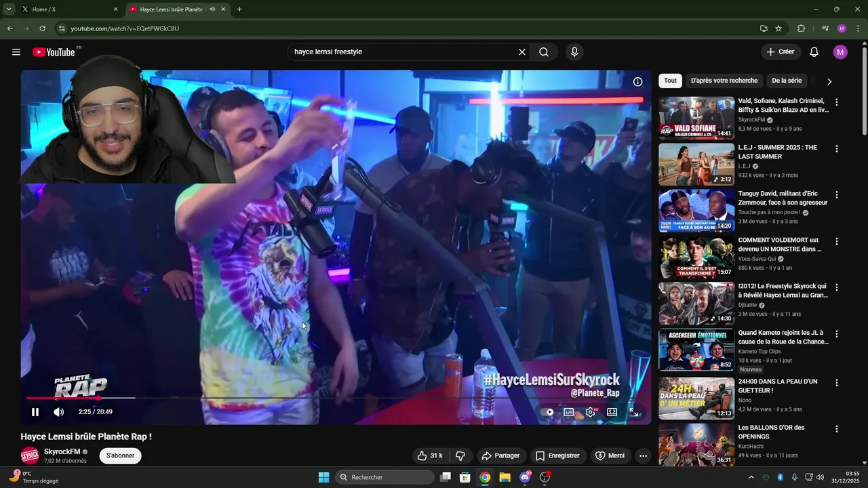Toggle the autoplay switch in player
This screenshot has width=868, height=488.
click(x=547, y=412)
